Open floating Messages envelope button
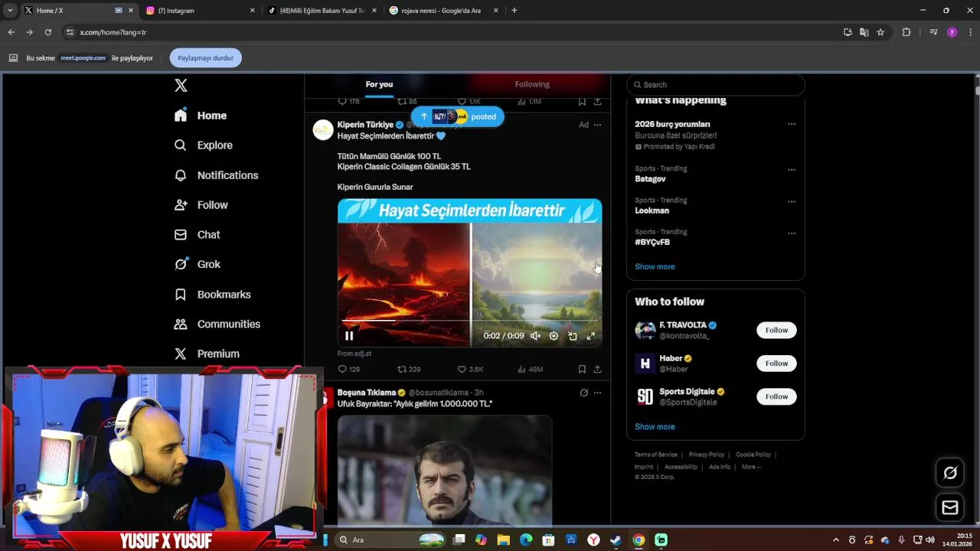Screen dimensions: 980x551 click(x=950, y=507)
